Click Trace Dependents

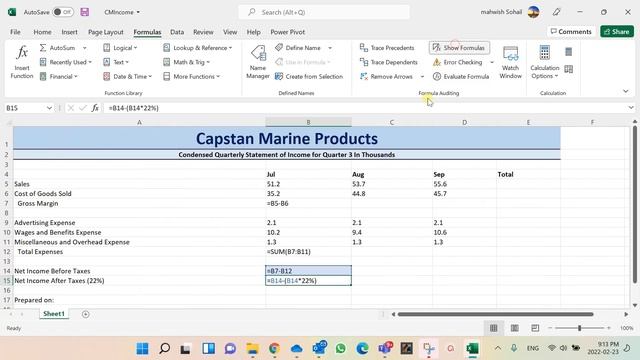[388, 62]
